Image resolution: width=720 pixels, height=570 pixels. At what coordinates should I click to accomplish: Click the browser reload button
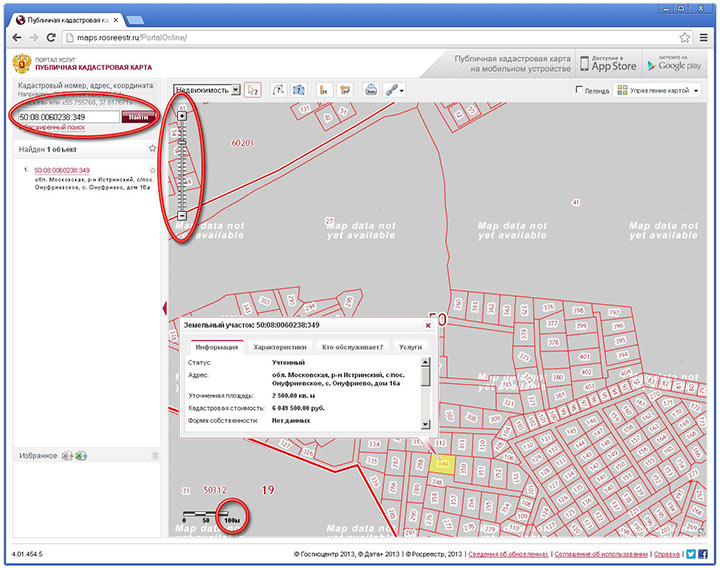(x=50, y=37)
